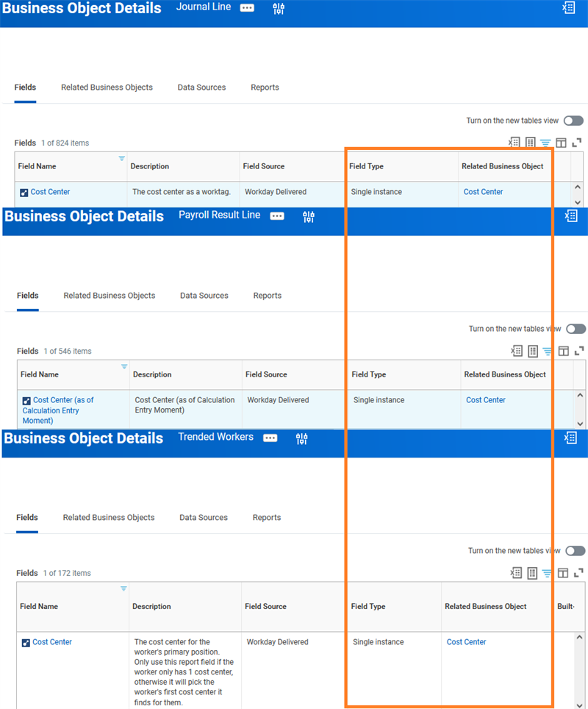Open worksheet view icon for 824-item table
The image size is (588, 709).
tap(531, 143)
